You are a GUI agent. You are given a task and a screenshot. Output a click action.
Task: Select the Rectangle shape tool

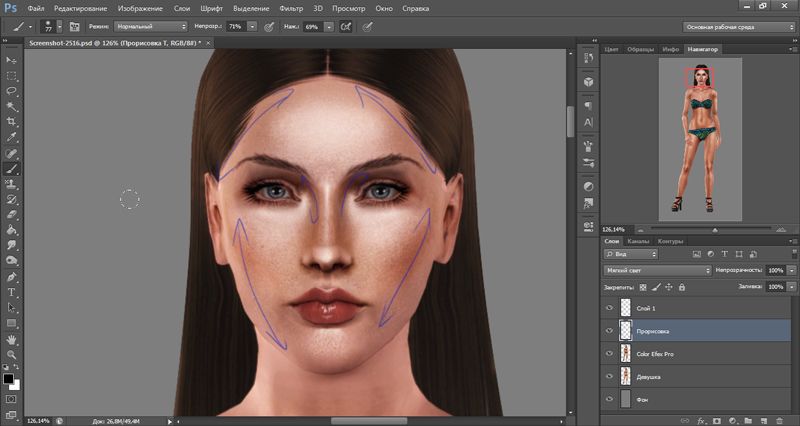tap(11, 323)
